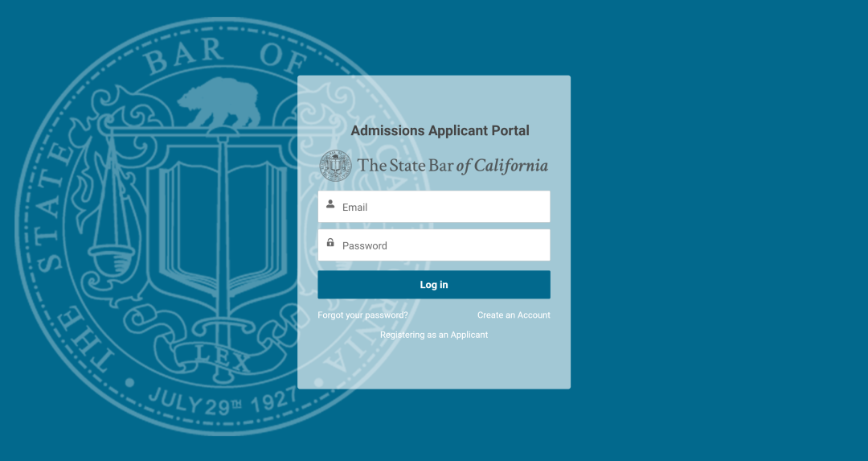Click the bear atop the background seal
Image resolution: width=868 pixels, height=461 pixels.
point(219,103)
